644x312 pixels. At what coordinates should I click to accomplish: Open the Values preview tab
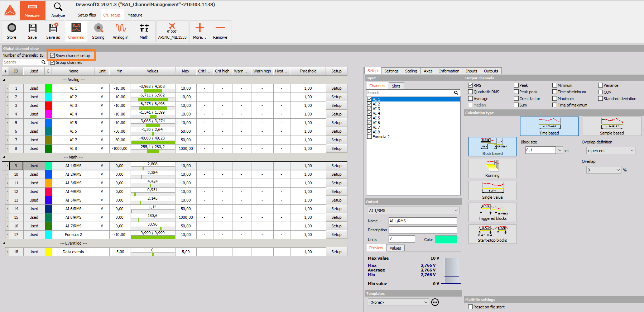pos(395,248)
